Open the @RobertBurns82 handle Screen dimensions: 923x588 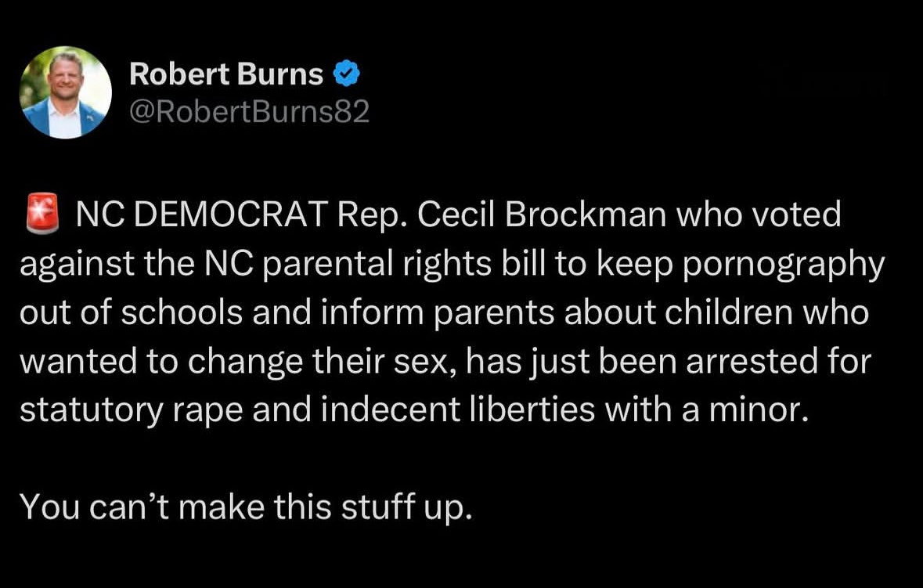tap(248, 113)
